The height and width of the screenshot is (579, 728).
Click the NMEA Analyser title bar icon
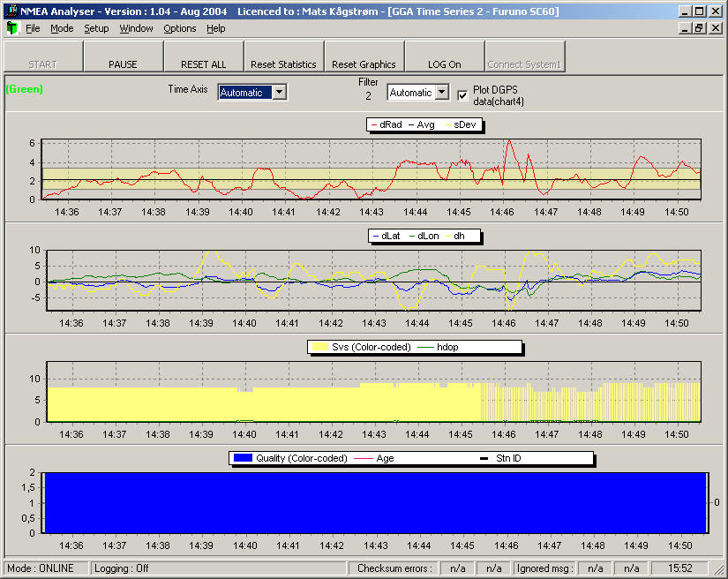click(11, 11)
